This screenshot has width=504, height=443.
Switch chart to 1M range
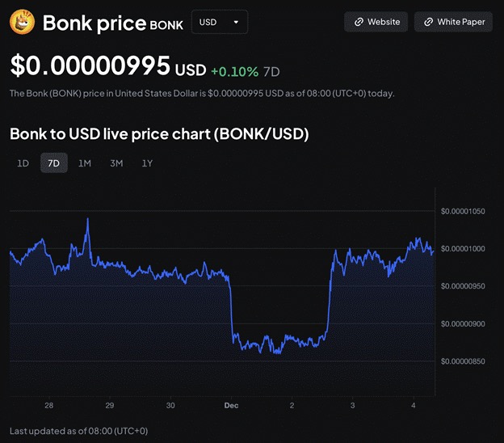pos(85,163)
